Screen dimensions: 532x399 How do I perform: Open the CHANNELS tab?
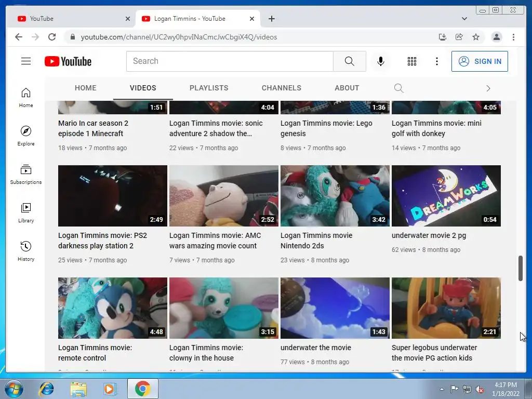click(x=281, y=88)
